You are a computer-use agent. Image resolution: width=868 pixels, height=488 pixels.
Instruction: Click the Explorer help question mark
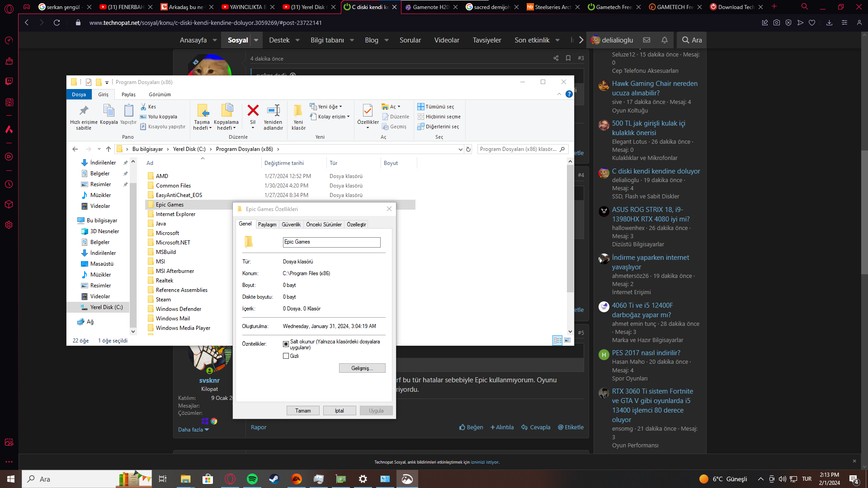click(569, 94)
